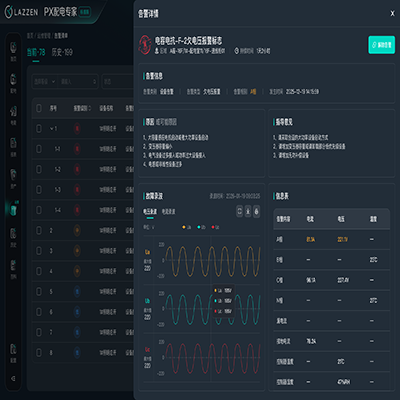Click red severity icon in row 1

77,129
